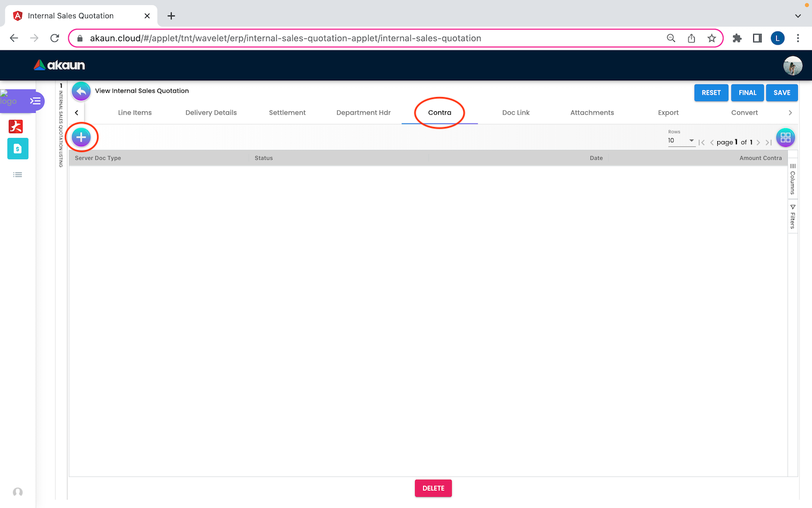The height and width of the screenshot is (508, 812).
Task: Click the share page icon in address bar
Action: (x=691, y=38)
